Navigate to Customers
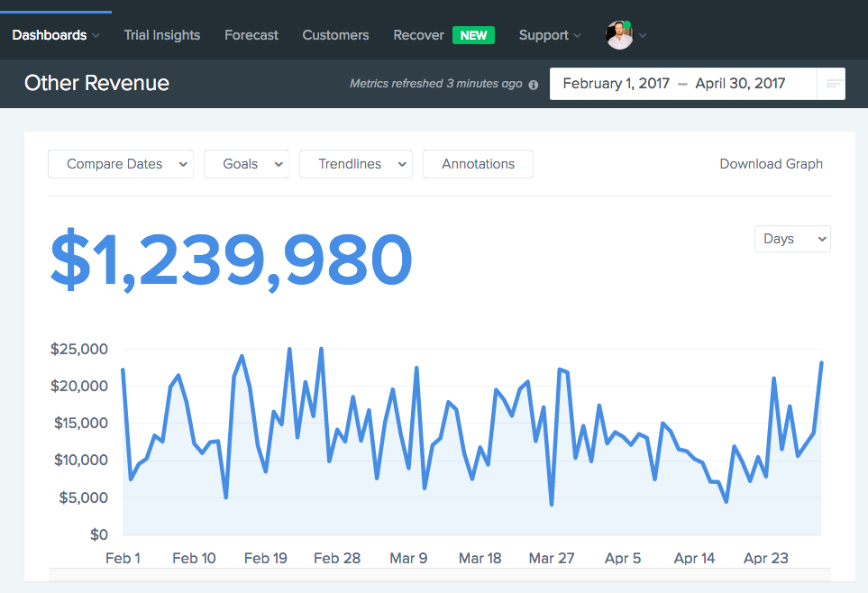 tap(335, 35)
